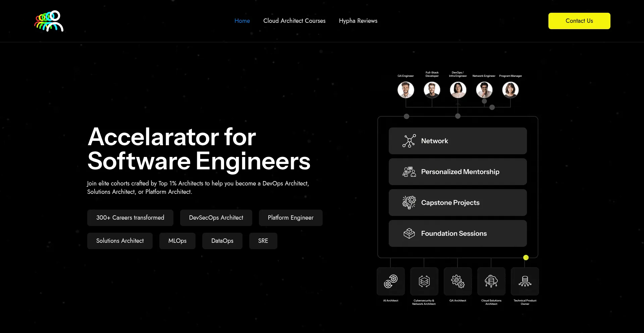Go to the Home nav item
Screen dimensions: 644x333
(242, 21)
